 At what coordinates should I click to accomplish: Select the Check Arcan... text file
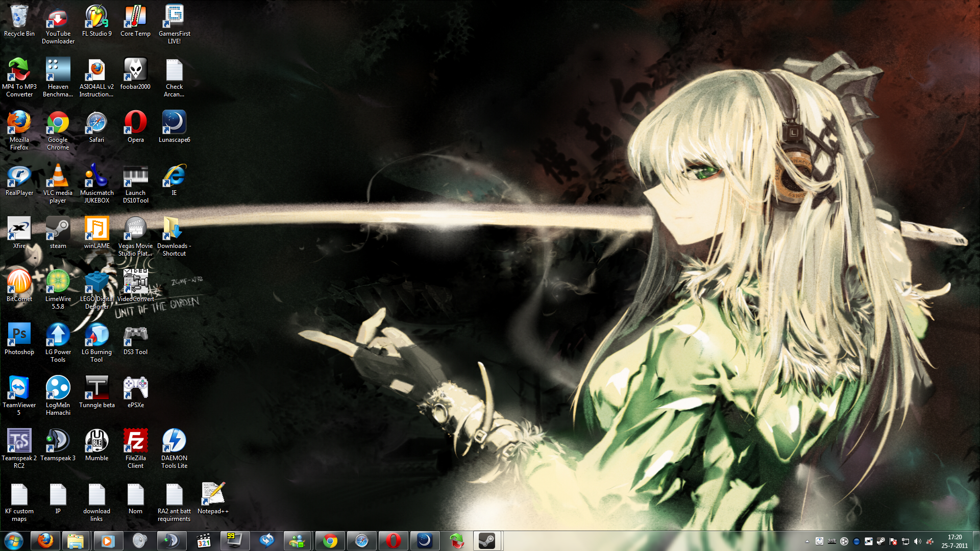tap(175, 78)
